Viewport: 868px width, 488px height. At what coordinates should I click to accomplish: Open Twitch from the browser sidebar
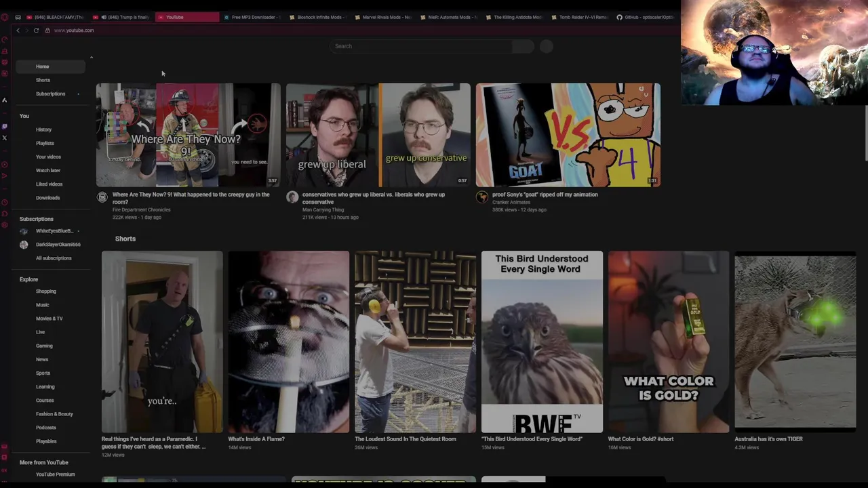[5, 127]
